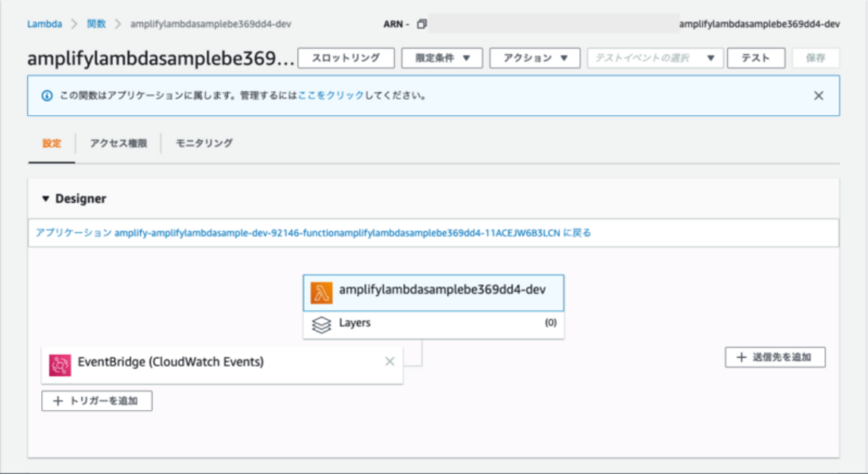Follow the ここをクリック link
The width and height of the screenshot is (868, 474).
click(x=331, y=95)
